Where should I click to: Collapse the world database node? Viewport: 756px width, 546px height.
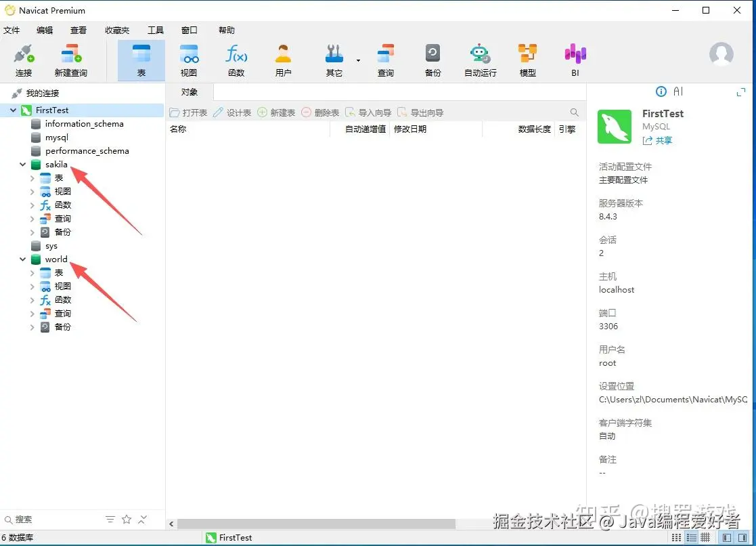click(22, 259)
